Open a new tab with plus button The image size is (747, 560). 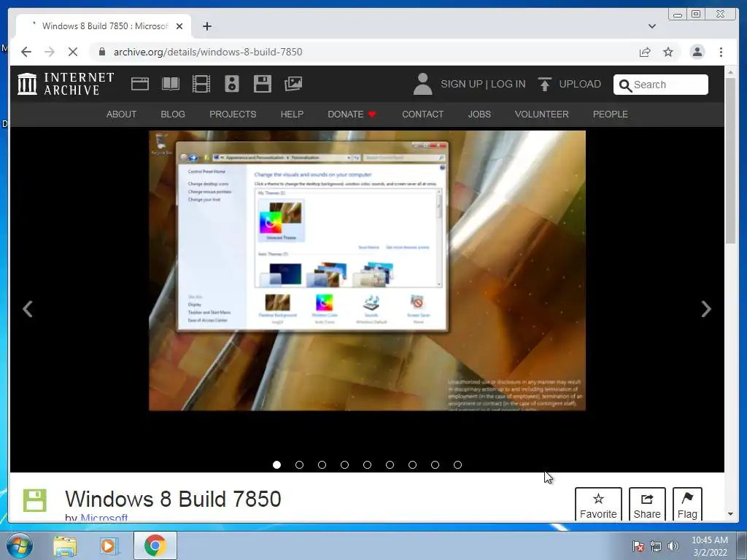(206, 26)
